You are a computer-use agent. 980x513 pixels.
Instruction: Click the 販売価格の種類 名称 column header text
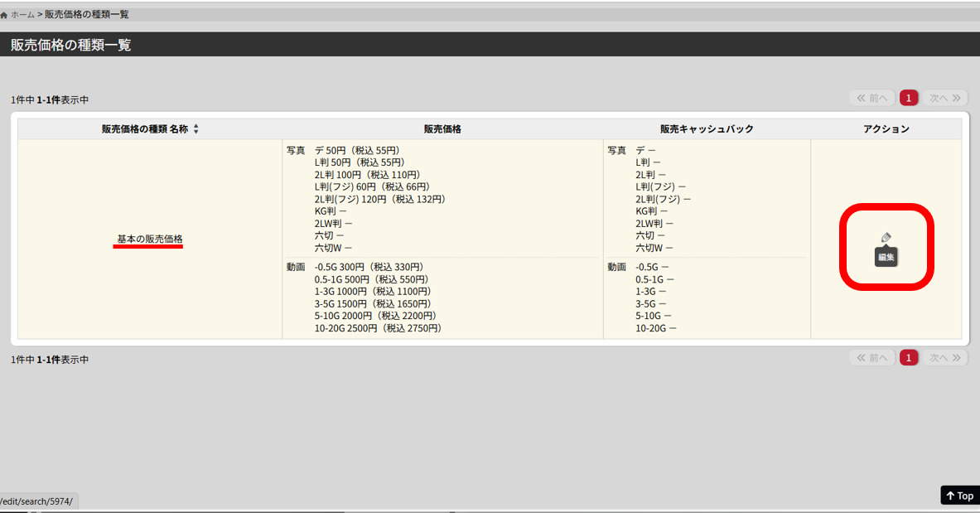(x=145, y=129)
